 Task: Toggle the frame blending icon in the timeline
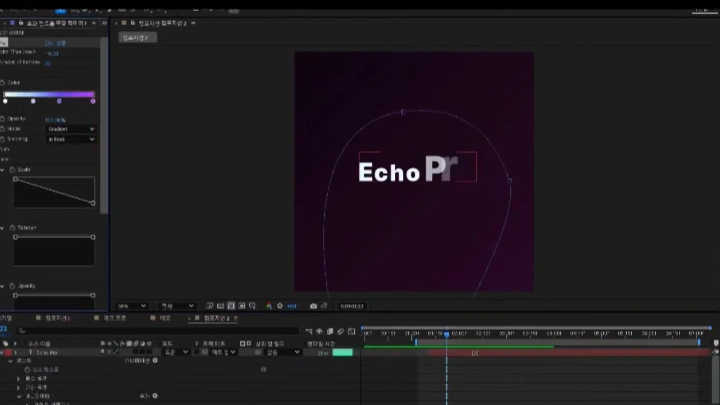click(x=330, y=331)
